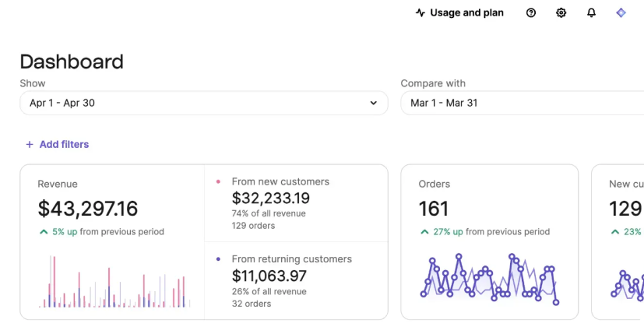The image size is (644, 327).
Task: Click the pink From new customers dot
Action: (217, 181)
